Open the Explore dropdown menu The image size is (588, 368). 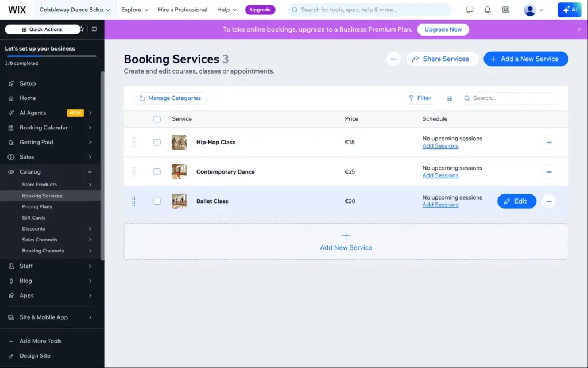click(x=134, y=10)
